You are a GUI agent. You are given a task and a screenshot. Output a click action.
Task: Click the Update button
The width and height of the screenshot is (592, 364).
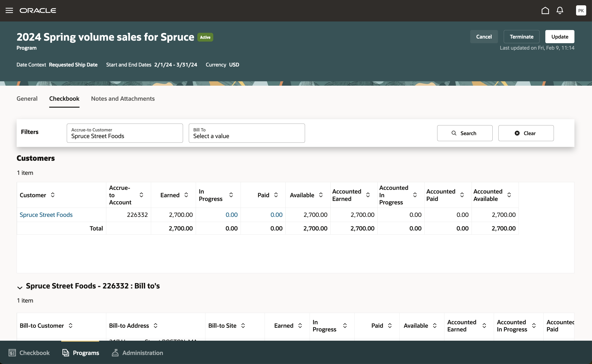(x=559, y=36)
